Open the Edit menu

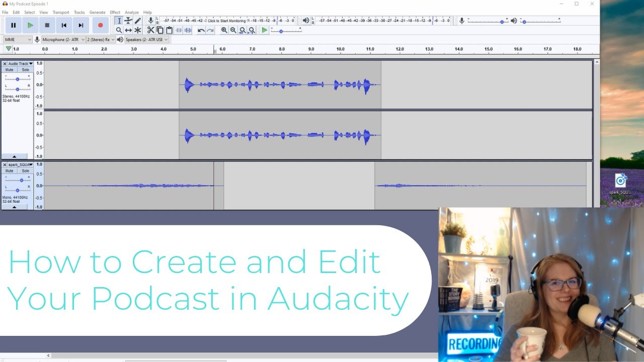pos(16,12)
